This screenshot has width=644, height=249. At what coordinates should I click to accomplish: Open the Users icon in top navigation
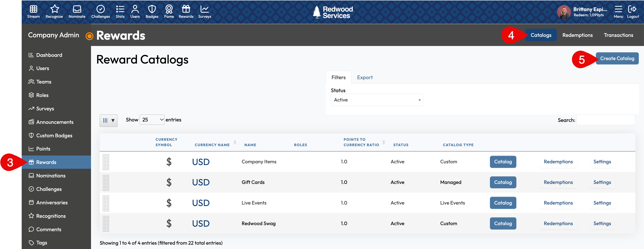pos(135,12)
